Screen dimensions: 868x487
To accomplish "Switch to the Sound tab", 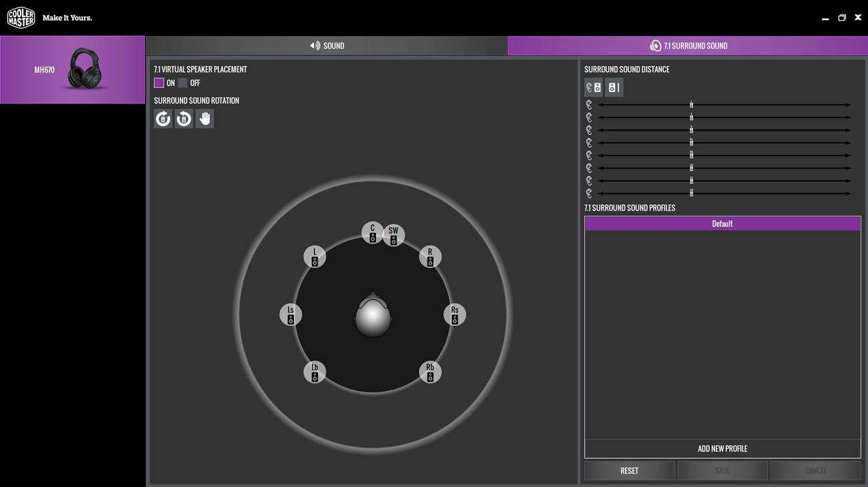I will (x=327, y=46).
